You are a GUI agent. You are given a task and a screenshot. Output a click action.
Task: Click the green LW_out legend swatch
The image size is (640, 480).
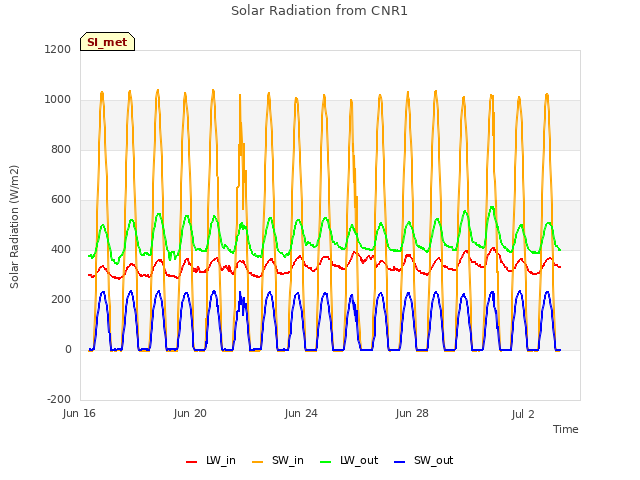pos(326,462)
